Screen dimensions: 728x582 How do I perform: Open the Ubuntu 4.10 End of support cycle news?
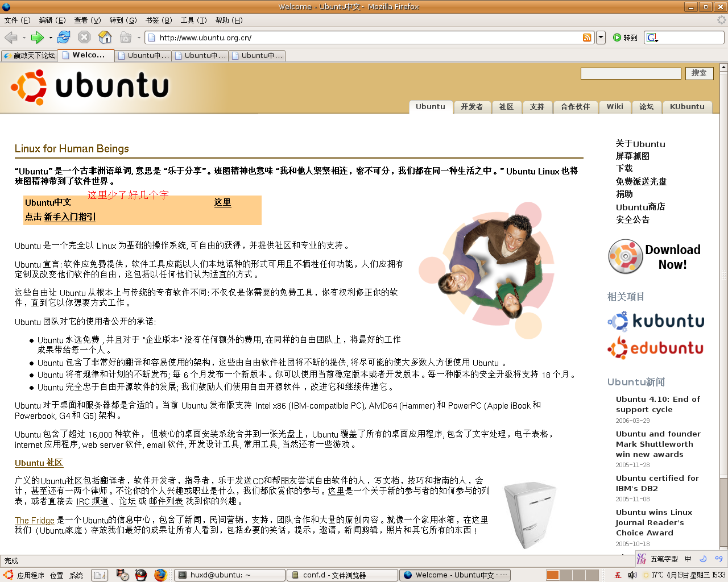658,404
